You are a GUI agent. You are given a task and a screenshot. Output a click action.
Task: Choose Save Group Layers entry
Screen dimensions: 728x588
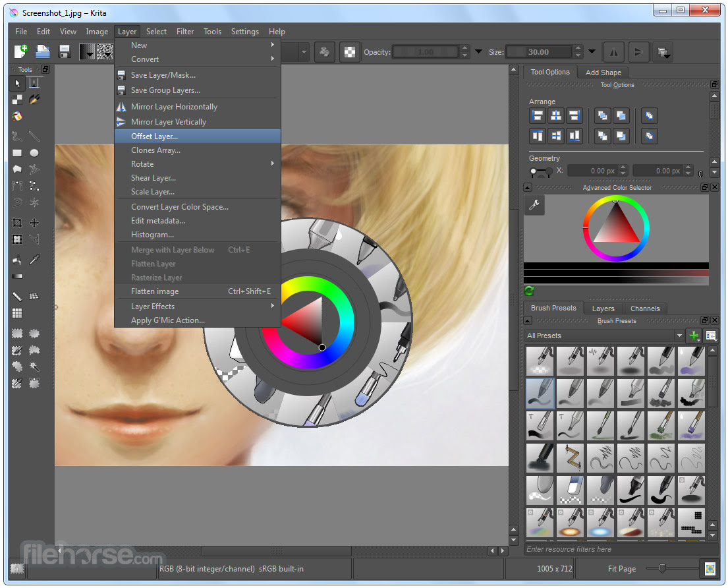(198, 90)
